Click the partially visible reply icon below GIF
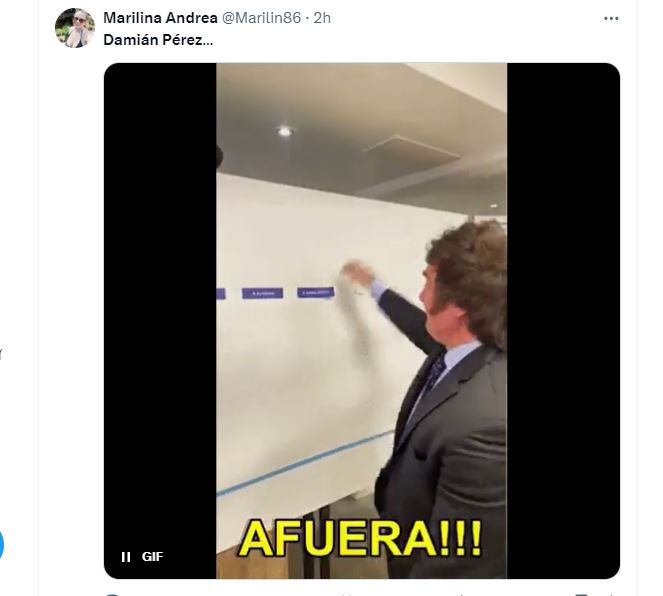This screenshot has height=596, width=663. (111, 594)
